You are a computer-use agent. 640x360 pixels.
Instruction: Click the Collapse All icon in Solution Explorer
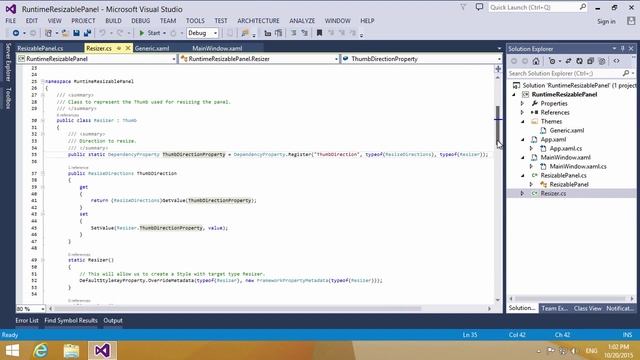(590, 61)
